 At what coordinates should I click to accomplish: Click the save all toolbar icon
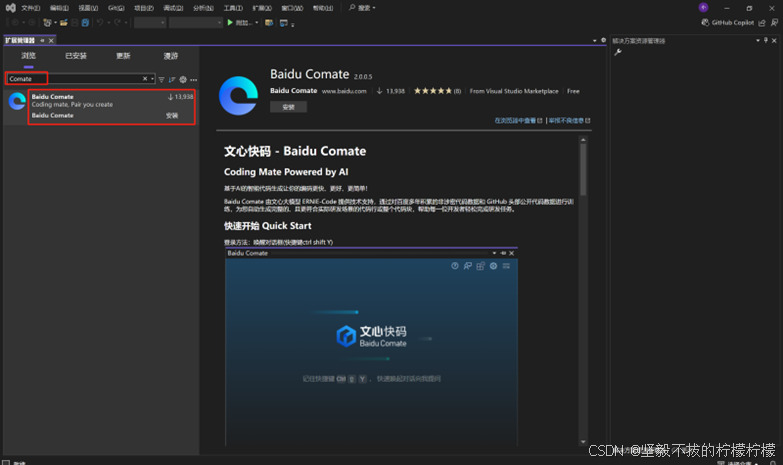pyautogui.click(x=85, y=22)
